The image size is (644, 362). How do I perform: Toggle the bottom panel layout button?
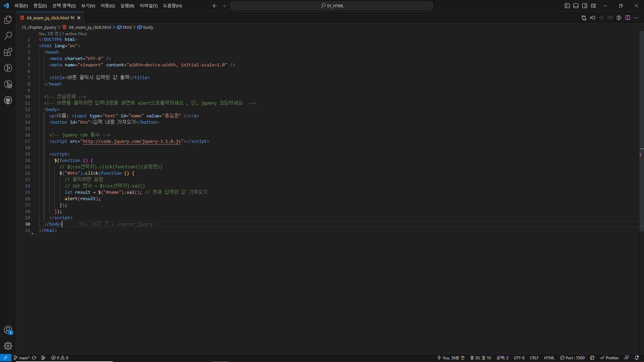tap(576, 6)
